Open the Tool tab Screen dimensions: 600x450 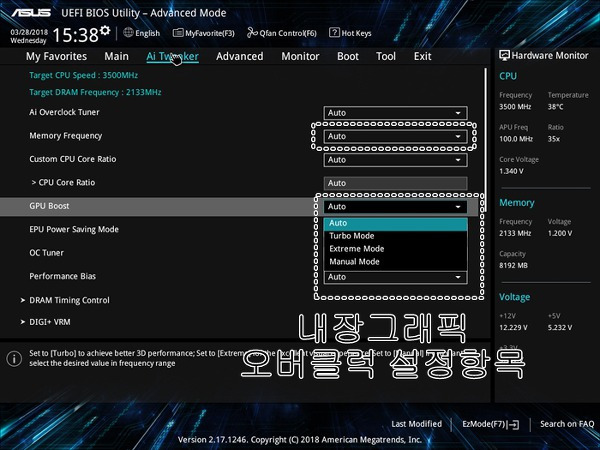pos(386,56)
